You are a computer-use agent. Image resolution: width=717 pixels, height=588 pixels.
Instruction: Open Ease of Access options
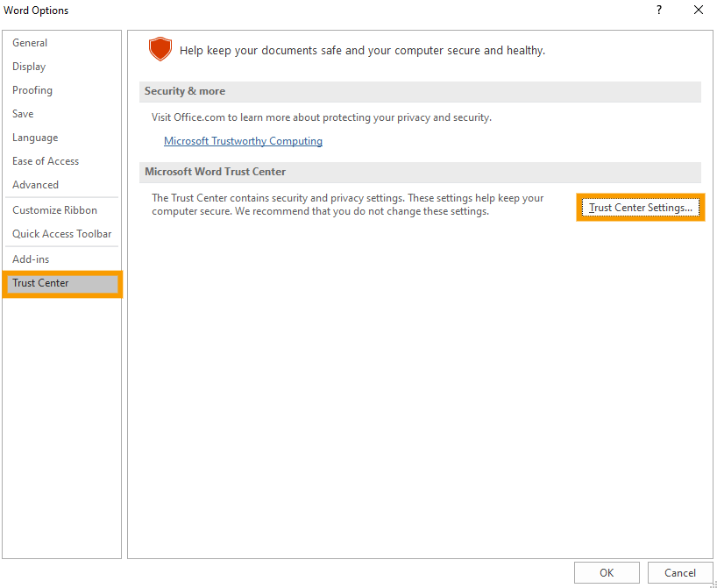click(x=46, y=161)
